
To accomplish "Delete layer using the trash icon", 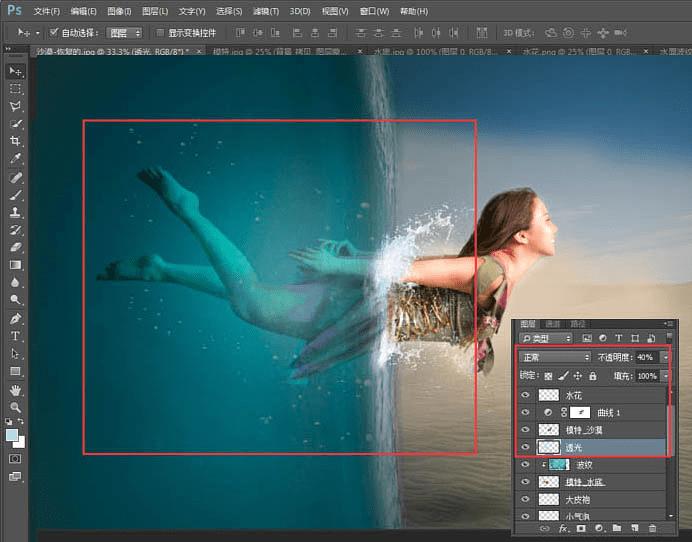I will pos(653,527).
